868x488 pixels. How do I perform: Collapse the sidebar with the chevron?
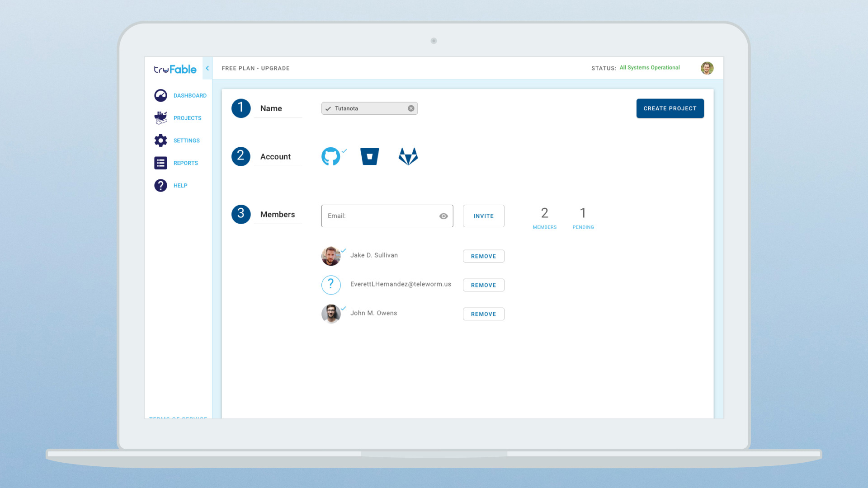(x=207, y=68)
